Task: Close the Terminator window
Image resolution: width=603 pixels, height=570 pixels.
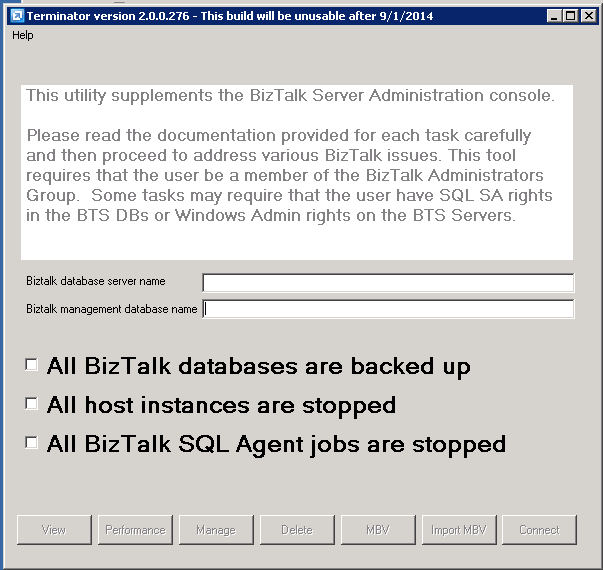Action: point(589,16)
